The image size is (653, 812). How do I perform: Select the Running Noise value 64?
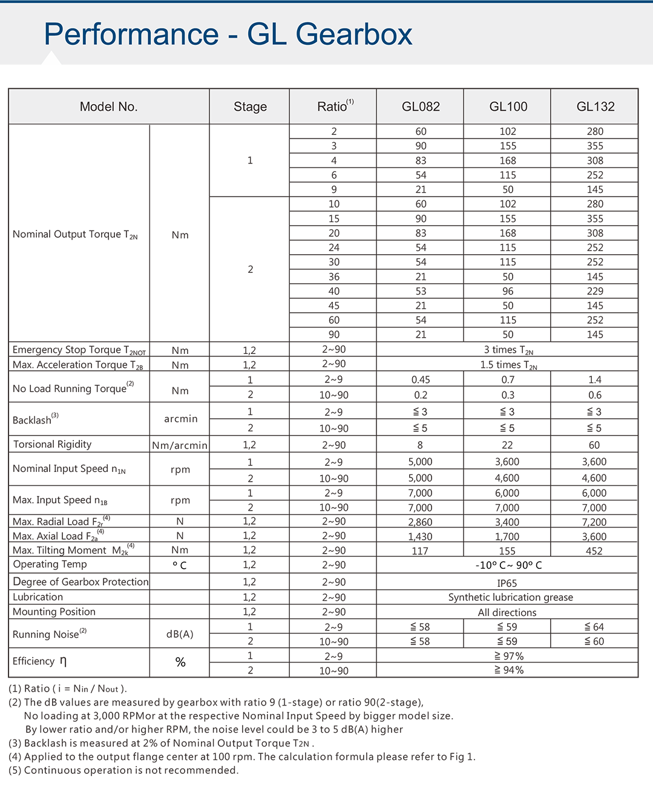(x=594, y=626)
